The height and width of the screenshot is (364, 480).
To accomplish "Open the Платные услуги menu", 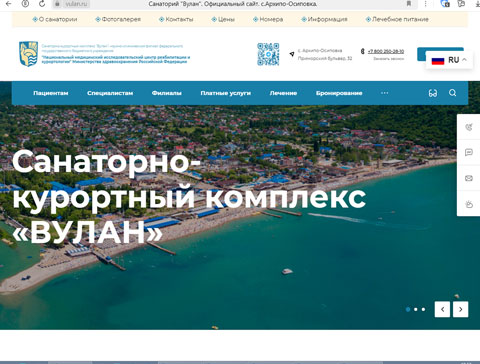I will point(226,93).
